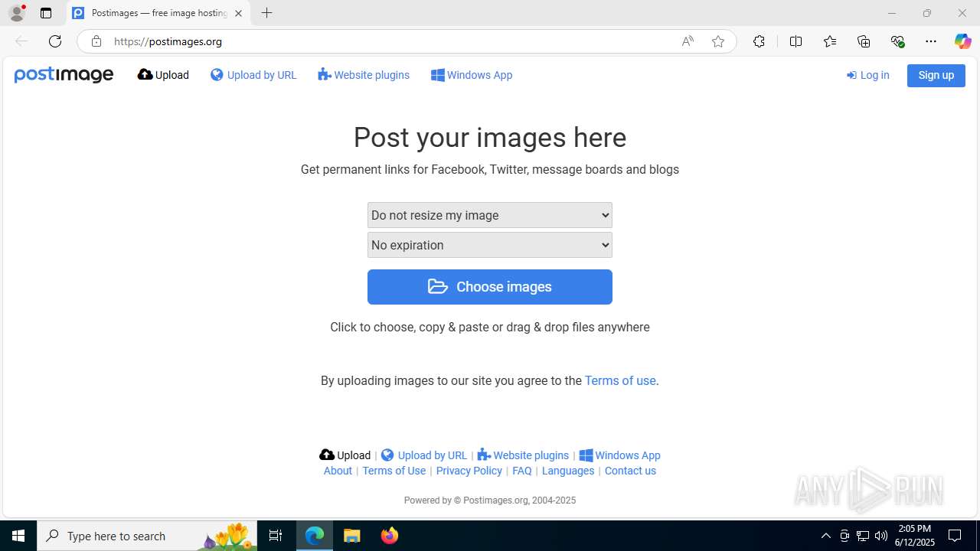Click the Log in link
980x551 pixels.
click(x=867, y=75)
